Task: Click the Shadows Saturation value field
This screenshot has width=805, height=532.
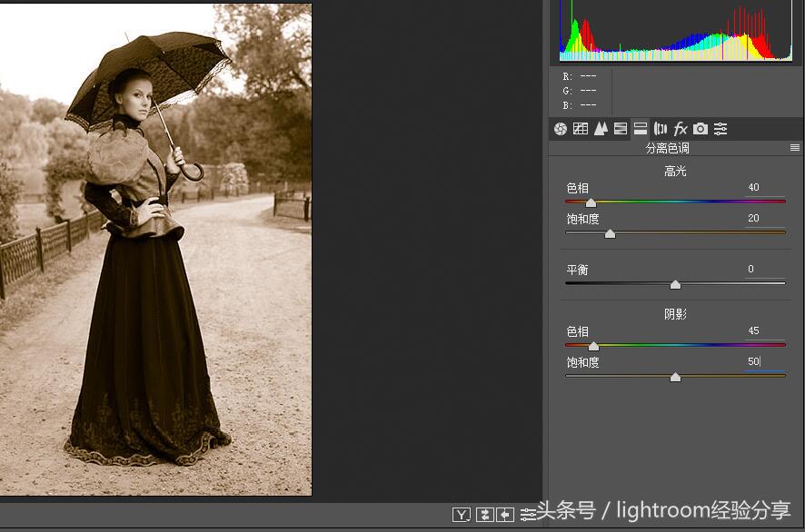Action: click(753, 361)
